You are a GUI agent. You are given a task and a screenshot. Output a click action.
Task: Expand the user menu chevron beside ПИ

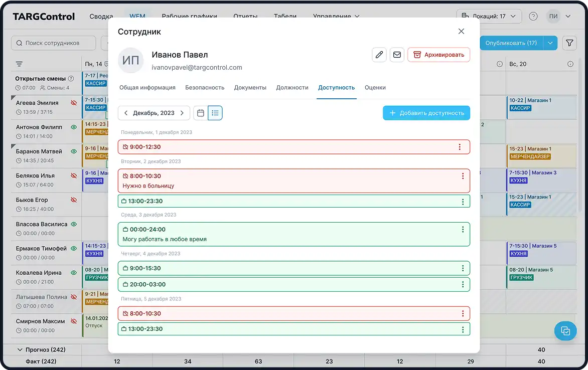tap(568, 16)
